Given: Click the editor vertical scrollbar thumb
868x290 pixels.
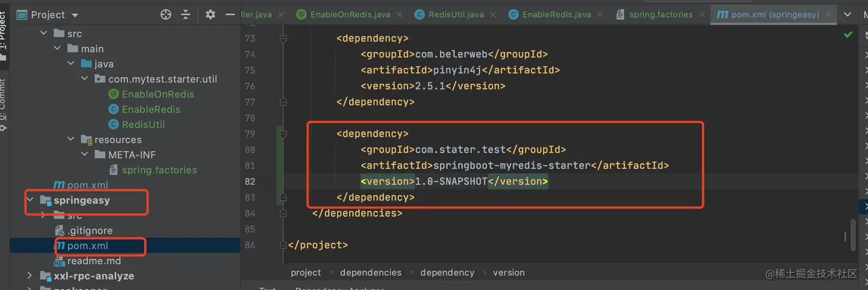Looking at the screenshot, I should click(854, 234).
